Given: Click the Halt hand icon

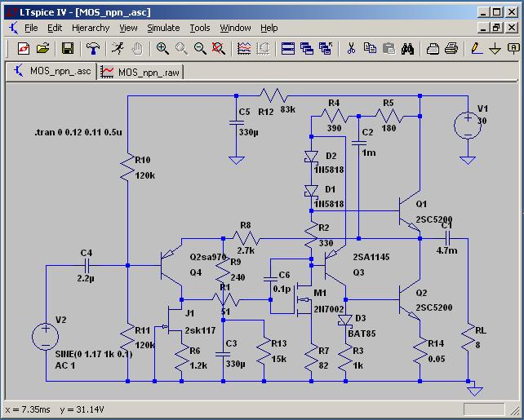Looking at the screenshot, I should tap(137, 49).
